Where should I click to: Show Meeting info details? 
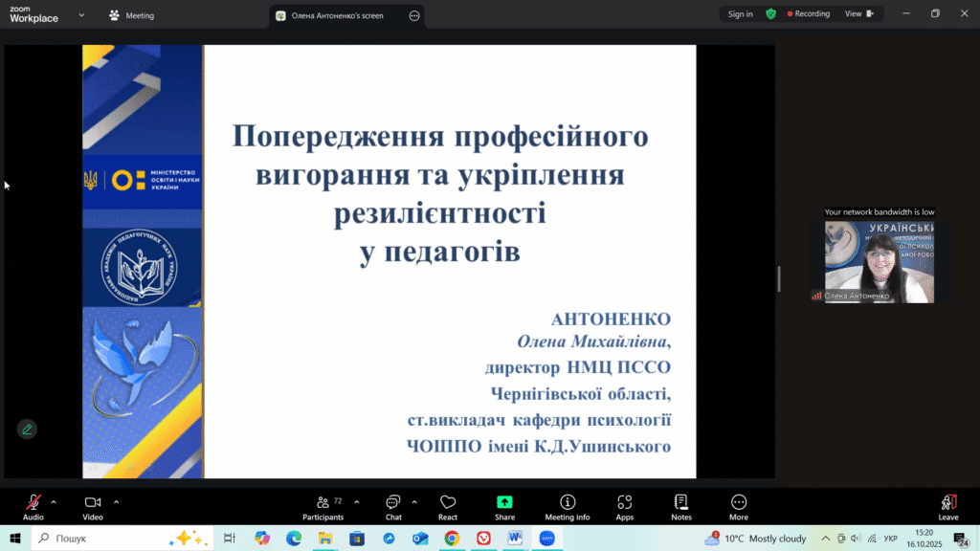click(568, 506)
